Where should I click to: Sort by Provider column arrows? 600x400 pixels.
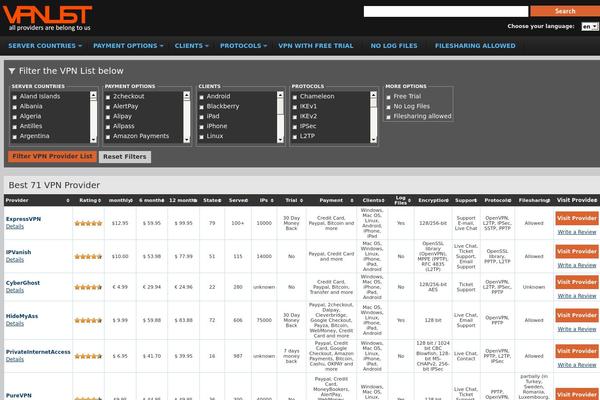point(68,201)
